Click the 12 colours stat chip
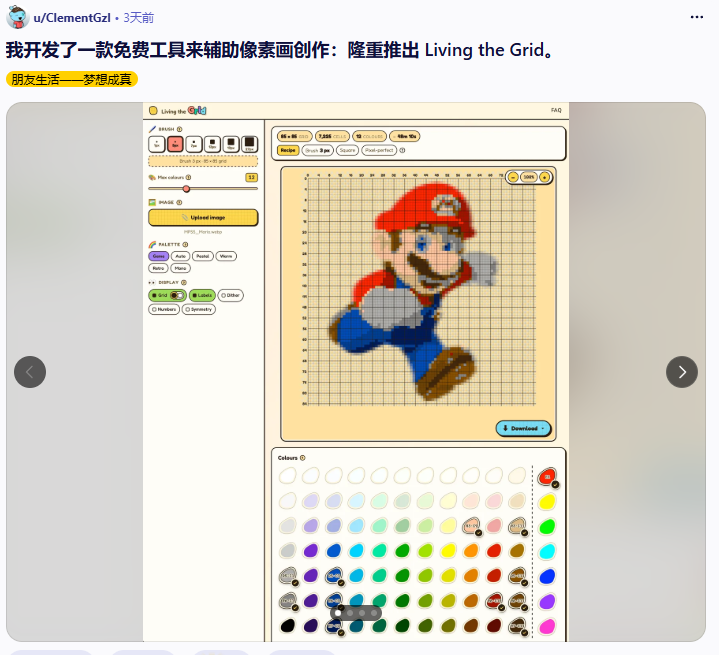 [370, 136]
